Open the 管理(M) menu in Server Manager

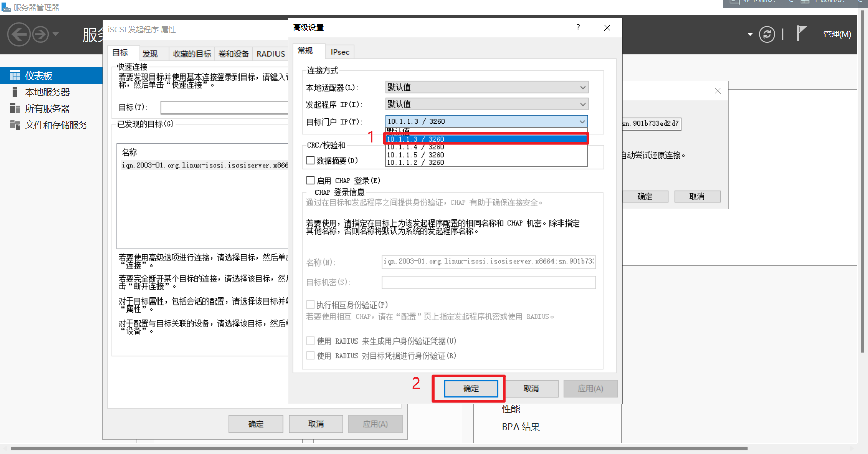[x=837, y=34]
